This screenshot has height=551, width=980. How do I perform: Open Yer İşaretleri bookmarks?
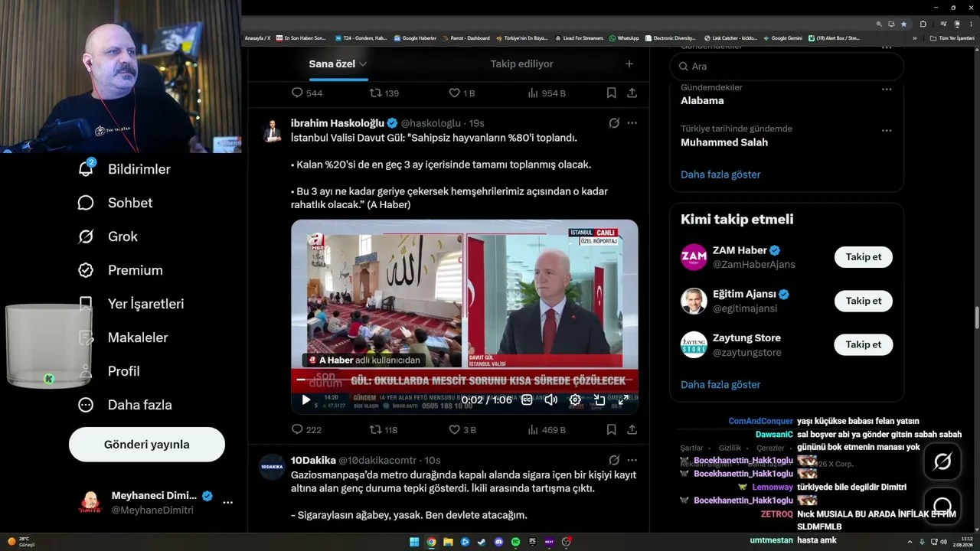131,304
